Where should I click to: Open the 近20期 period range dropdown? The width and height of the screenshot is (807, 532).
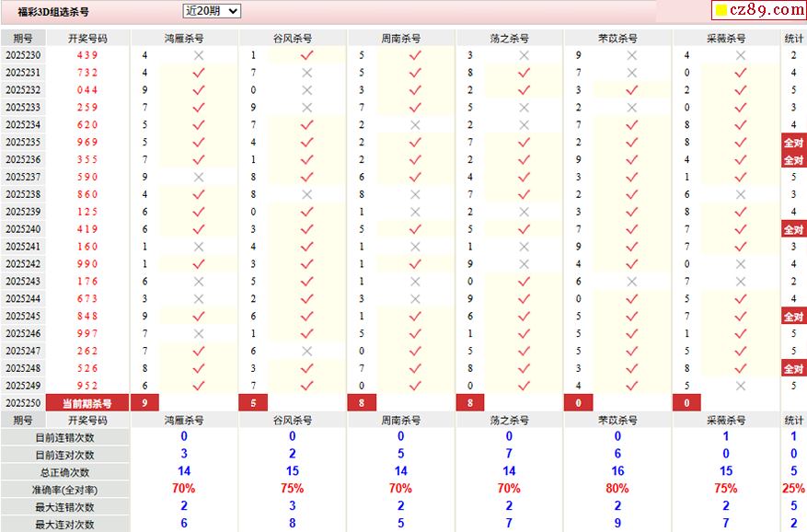pyautogui.click(x=212, y=11)
